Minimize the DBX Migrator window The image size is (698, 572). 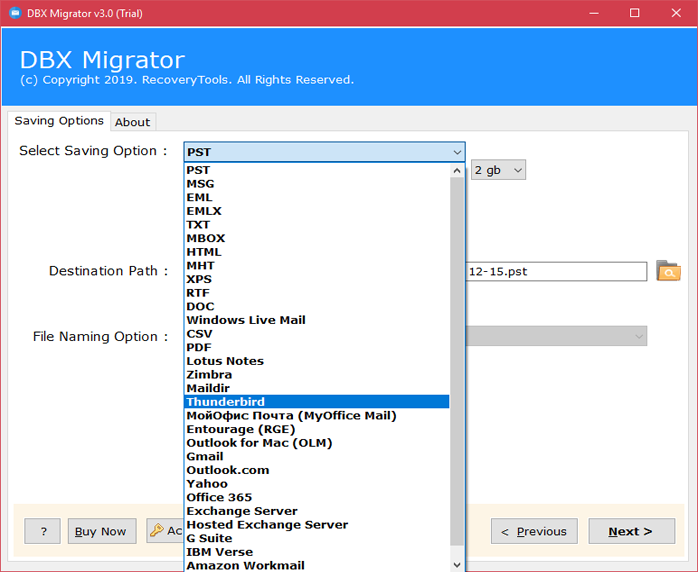pyautogui.click(x=594, y=13)
